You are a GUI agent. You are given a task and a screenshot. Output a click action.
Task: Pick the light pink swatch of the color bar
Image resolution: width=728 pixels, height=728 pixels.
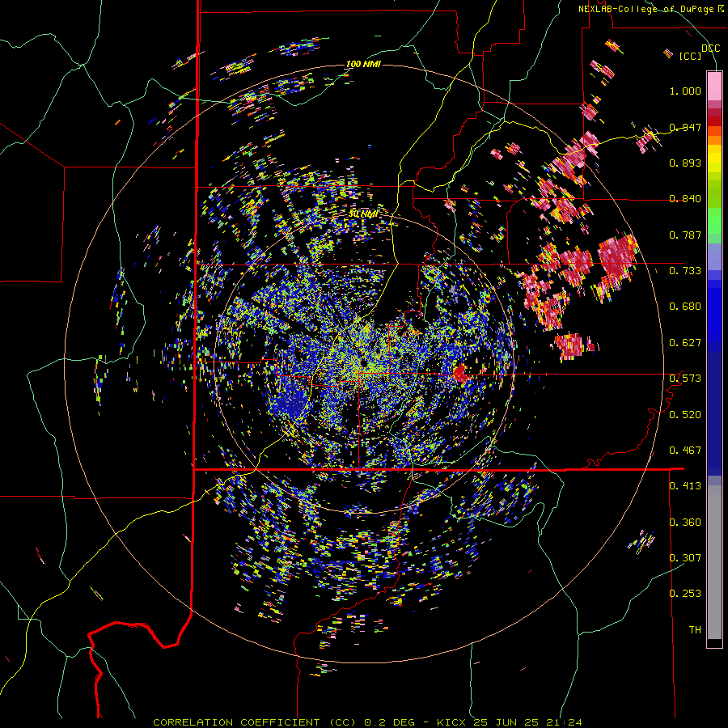(714, 86)
